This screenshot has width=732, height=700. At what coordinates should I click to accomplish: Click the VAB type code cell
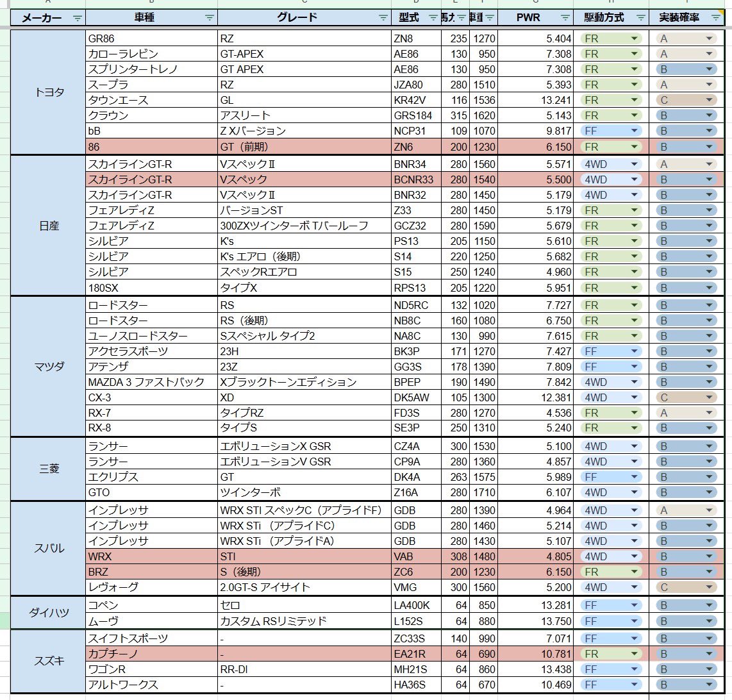click(417, 556)
